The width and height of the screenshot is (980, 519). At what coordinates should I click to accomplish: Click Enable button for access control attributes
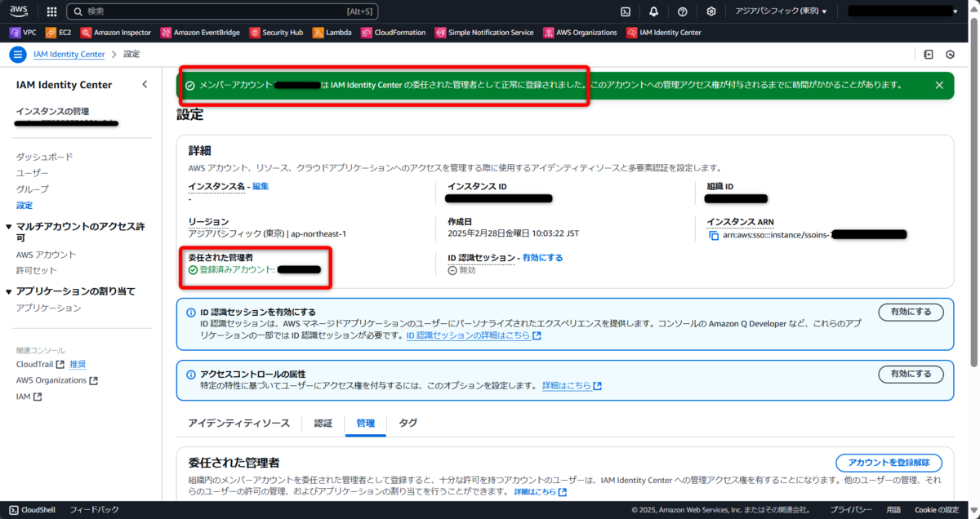pyautogui.click(x=911, y=374)
